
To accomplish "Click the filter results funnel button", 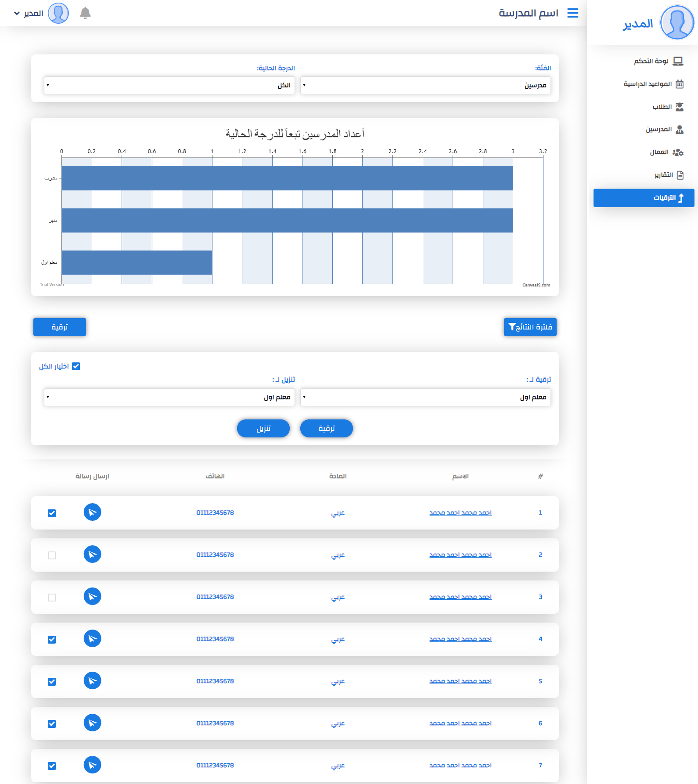I will point(530,327).
